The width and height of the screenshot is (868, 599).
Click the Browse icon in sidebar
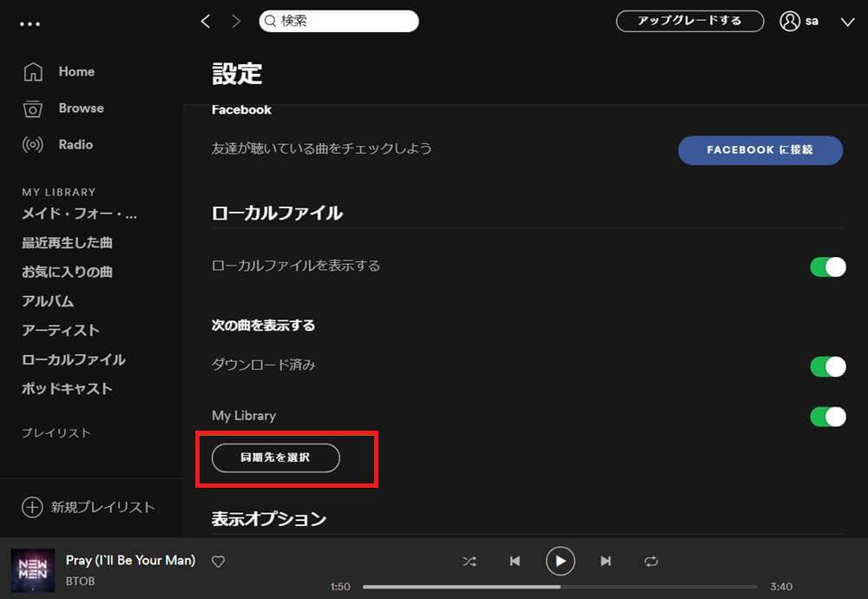click(x=33, y=109)
